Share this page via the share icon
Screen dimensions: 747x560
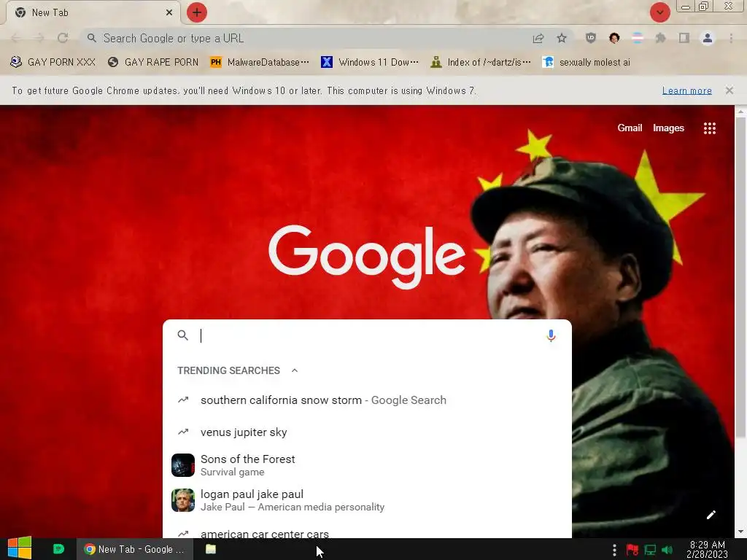(x=538, y=38)
